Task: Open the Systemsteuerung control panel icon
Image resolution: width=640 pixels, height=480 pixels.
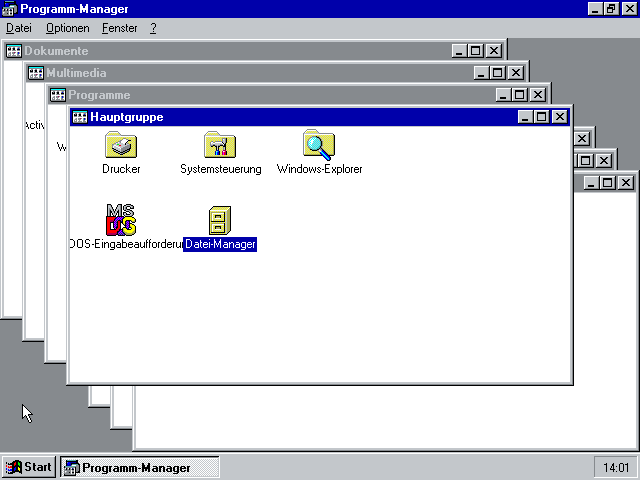Action: [x=220, y=146]
